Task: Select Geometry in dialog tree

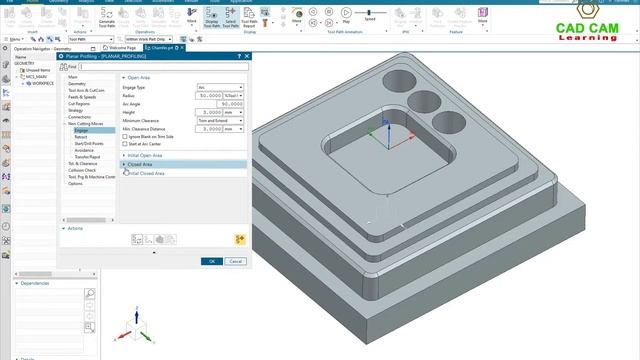Action: pyautogui.click(x=77, y=84)
